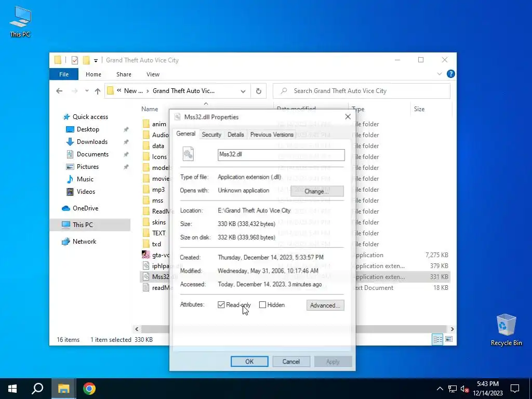Viewport: 532px width, 399px height.
Task: Select the anim folder
Action: click(155, 124)
